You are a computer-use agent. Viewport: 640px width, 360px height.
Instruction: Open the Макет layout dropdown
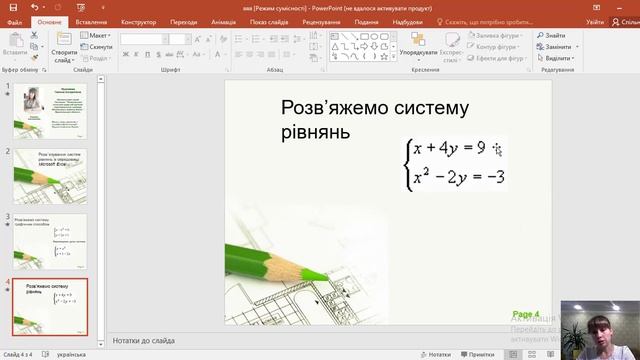click(96, 36)
